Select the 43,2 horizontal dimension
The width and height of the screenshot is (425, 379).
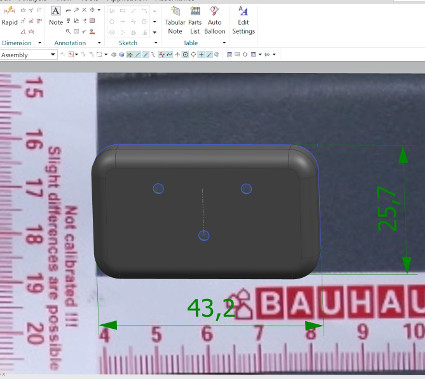[x=211, y=308]
